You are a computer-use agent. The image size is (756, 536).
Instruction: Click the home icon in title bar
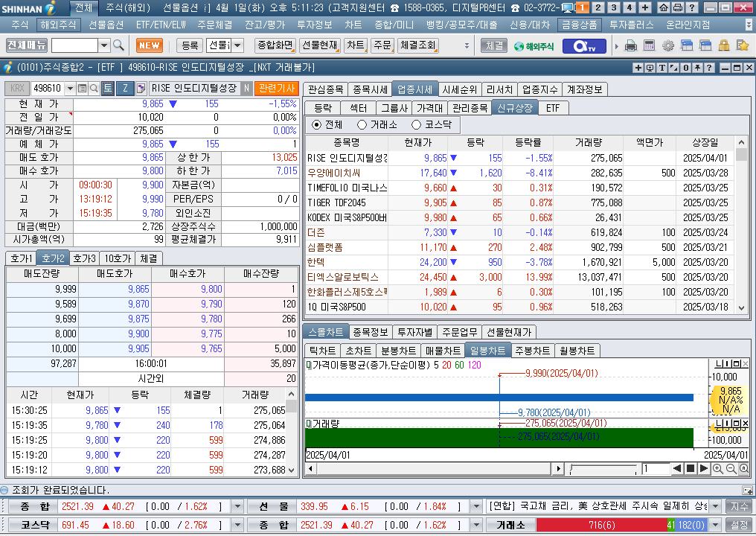pyautogui.click(x=664, y=7)
